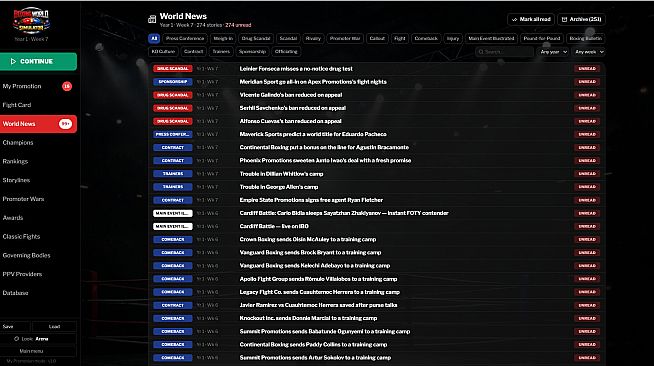654x366 pixels.
Task: Filter by the Pound-for-Pound chip
Action: click(x=542, y=38)
